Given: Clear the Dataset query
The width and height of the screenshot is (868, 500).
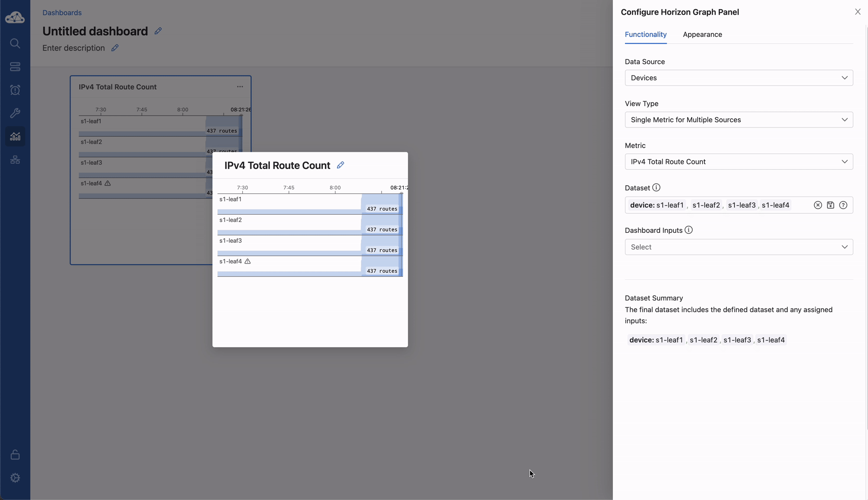Looking at the screenshot, I should coord(818,205).
